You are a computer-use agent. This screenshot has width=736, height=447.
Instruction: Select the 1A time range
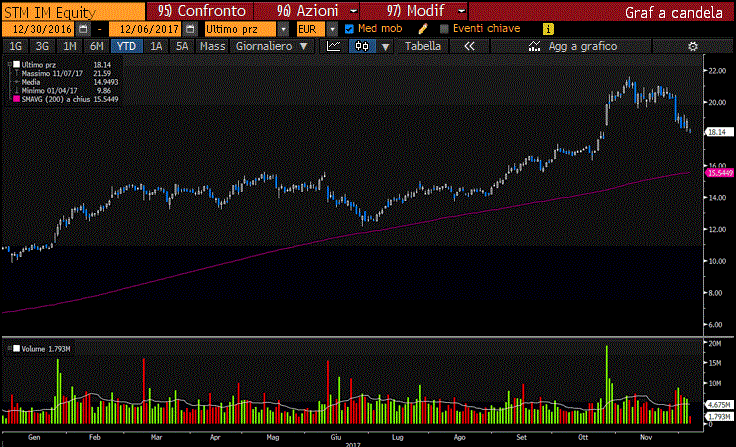pos(156,46)
